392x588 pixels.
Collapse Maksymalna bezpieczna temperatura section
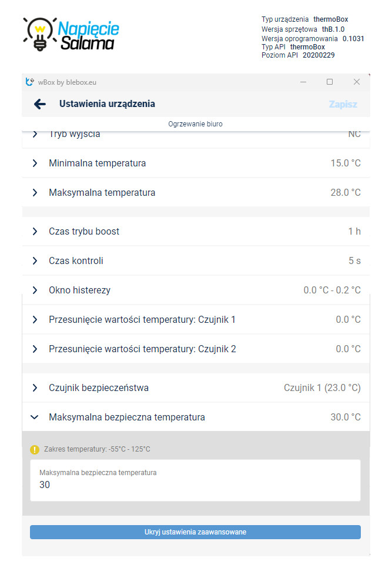[x=196, y=417]
